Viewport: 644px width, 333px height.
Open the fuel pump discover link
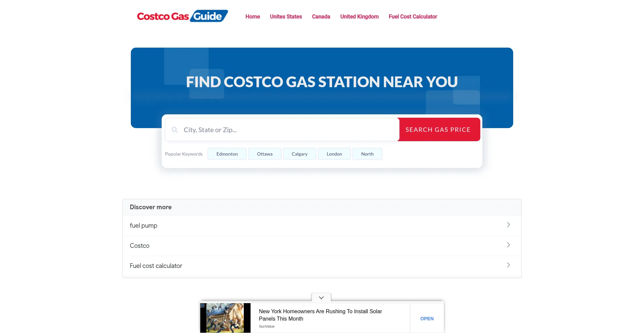click(322, 226)
